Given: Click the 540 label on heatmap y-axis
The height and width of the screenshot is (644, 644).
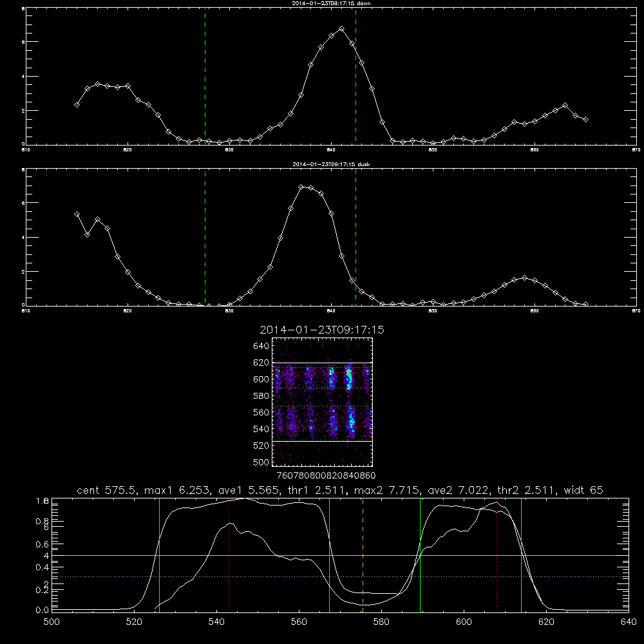Looking at the screenshot, I should tap(261, 429).
